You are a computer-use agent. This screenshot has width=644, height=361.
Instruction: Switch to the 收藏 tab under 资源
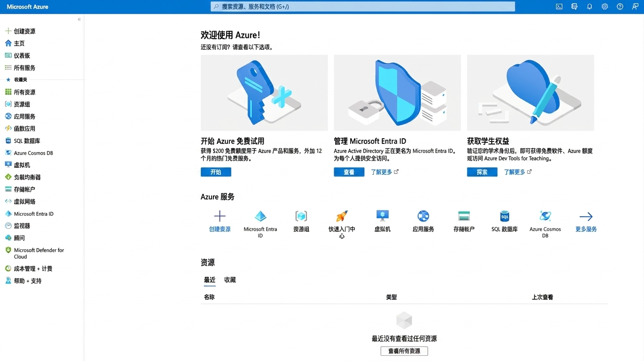click(x=230, y=280)
